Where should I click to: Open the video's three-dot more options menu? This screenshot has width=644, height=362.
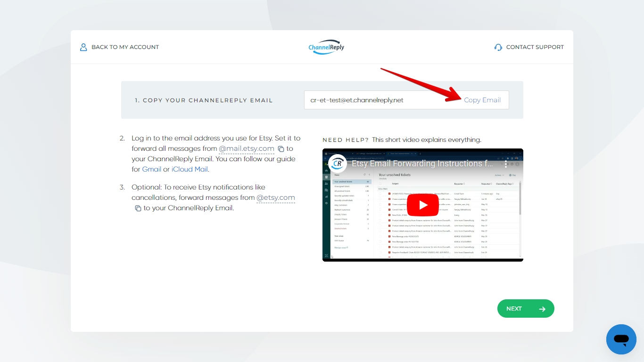pyautogui.click(x=506, y=164)
